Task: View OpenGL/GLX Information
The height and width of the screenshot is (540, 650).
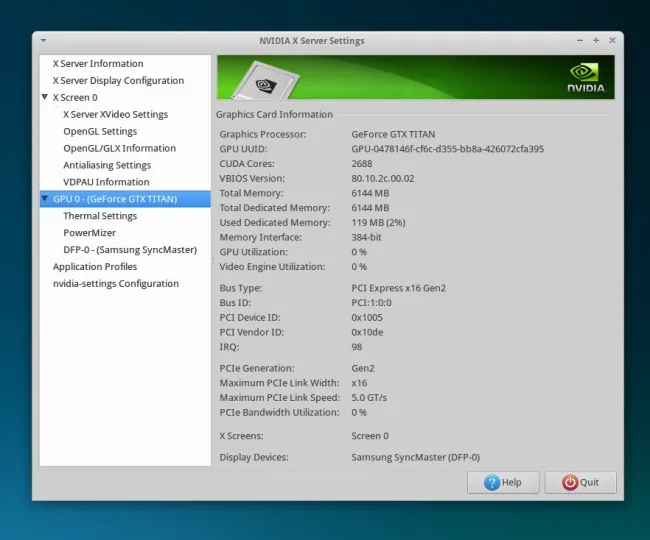Action: tap(119, 149)
